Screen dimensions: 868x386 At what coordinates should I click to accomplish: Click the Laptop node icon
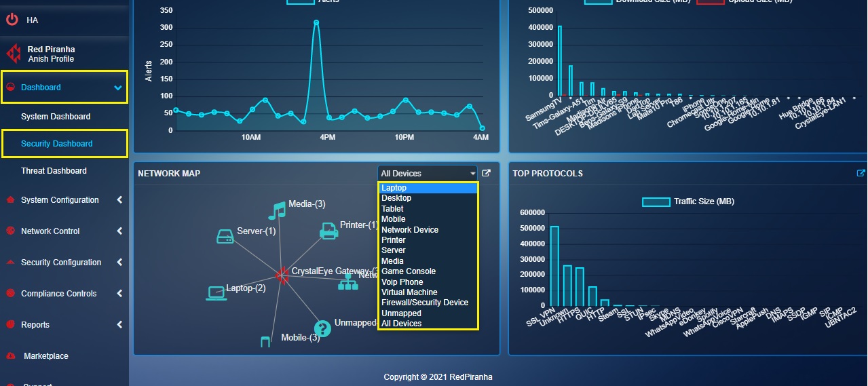point(216,292)
